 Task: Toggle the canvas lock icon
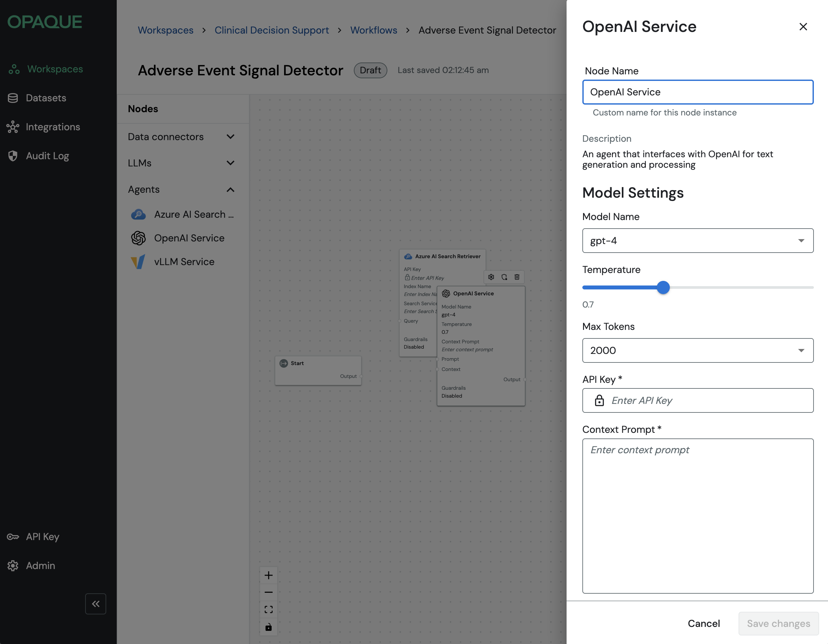pos(268,627)
